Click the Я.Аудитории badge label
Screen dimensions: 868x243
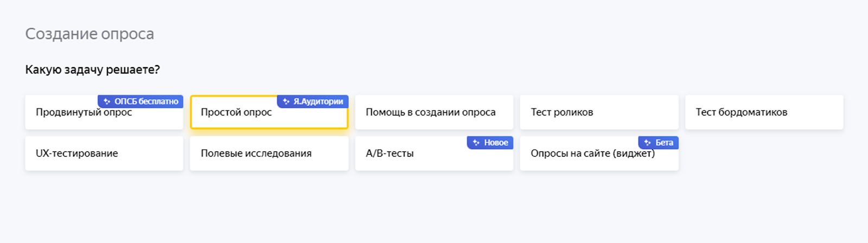tap(318, 101)
